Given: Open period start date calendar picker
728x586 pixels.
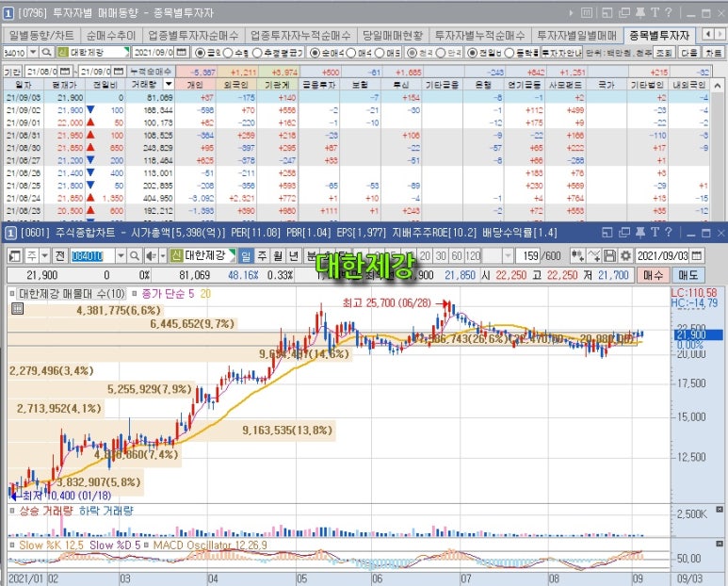Looking at the screenshot, I should pos(66,72).
